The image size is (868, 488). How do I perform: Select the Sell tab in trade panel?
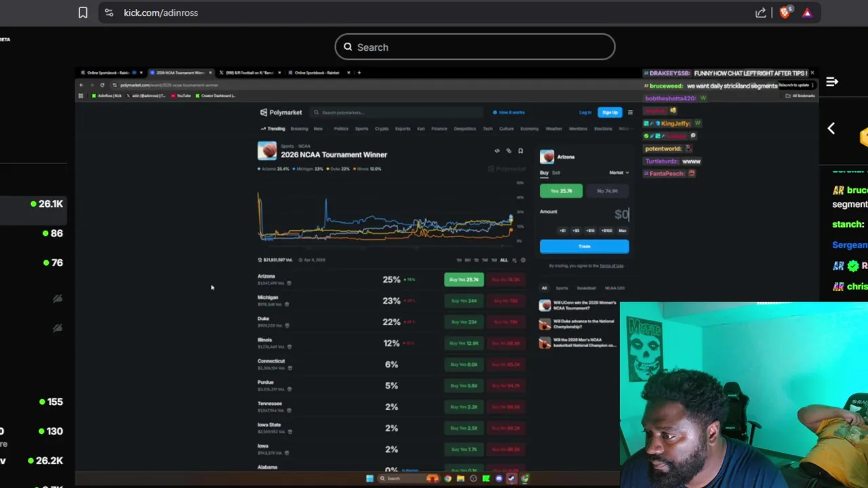(x=556, y=173)
